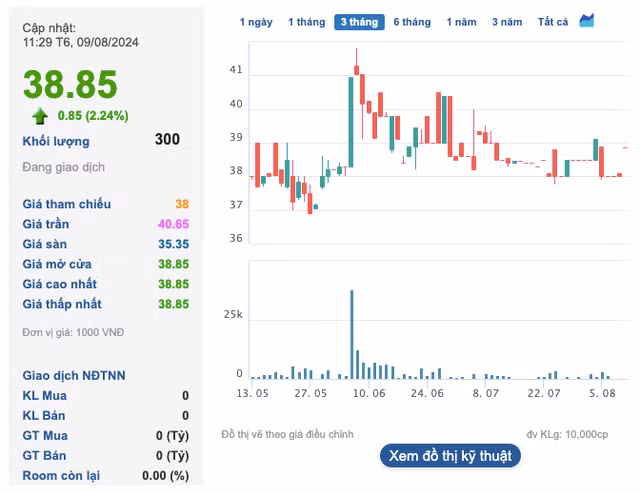
Task: Switch chart range to 1 ngày
Action: pos(256,22)
